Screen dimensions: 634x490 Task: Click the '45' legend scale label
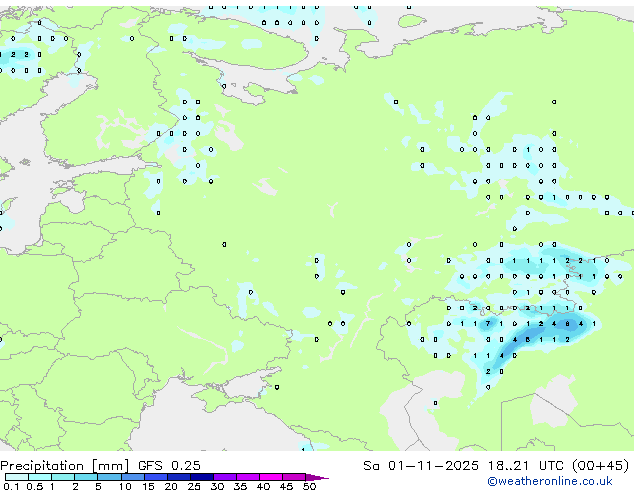coord(286,486)
